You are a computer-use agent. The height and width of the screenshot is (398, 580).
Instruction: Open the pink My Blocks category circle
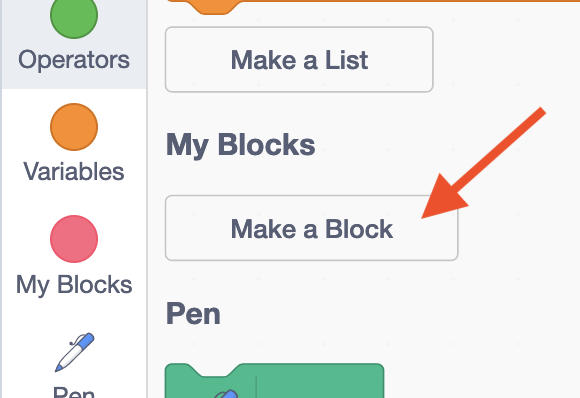[x=74, y=239]
